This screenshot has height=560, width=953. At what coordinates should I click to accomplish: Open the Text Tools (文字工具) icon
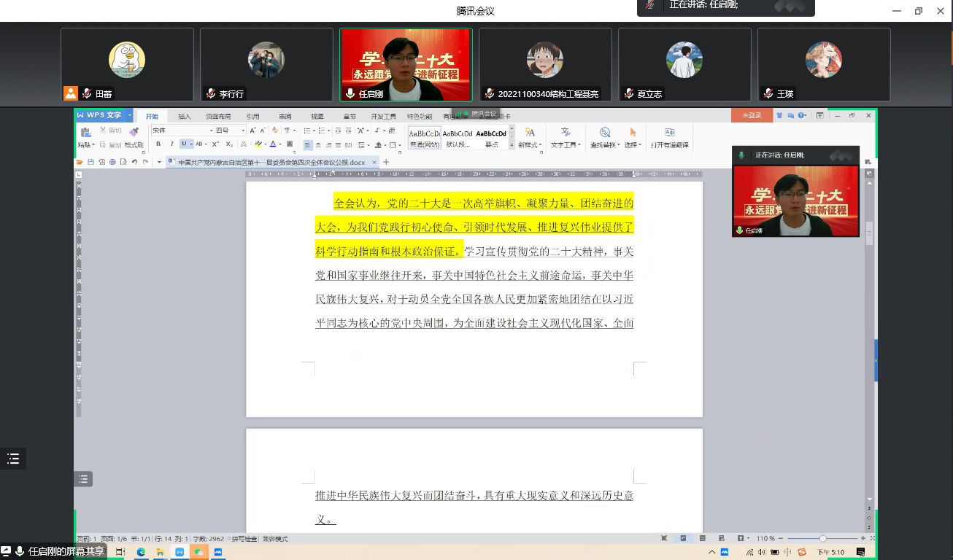click(x=566, y=132)
